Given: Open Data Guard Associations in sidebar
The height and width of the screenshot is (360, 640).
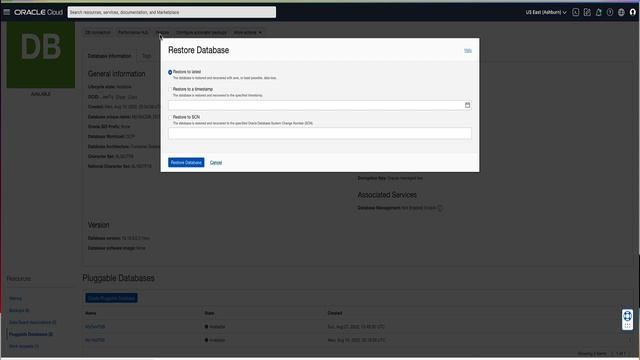Looking at the screenshot, I should click(33, 322).
